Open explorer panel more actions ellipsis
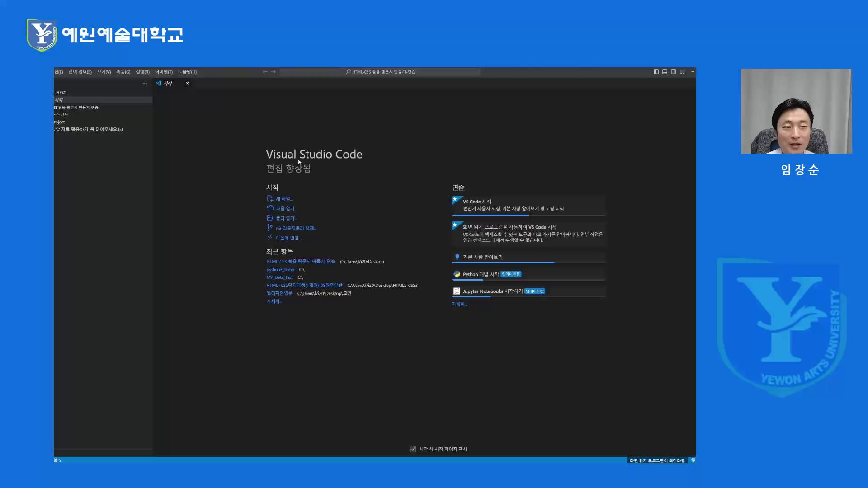868x488 pixels. (x=145, y=83)
